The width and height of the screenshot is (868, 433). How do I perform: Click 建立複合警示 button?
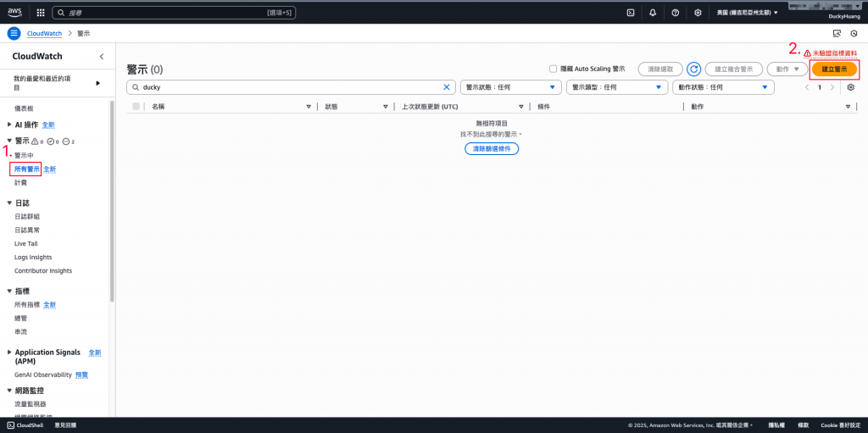point(733,69)
